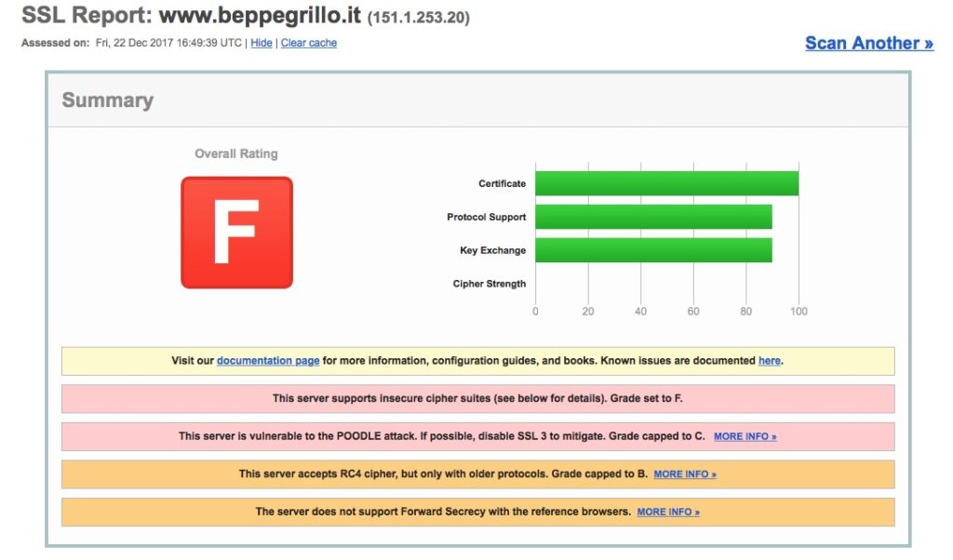
Task: Click the Protocol Support score bar
Action: [x=653, y=217]
